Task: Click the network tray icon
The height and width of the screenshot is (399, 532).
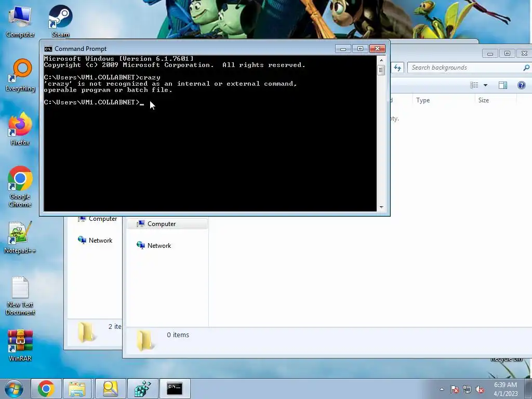Action: [x=467, y=389]
